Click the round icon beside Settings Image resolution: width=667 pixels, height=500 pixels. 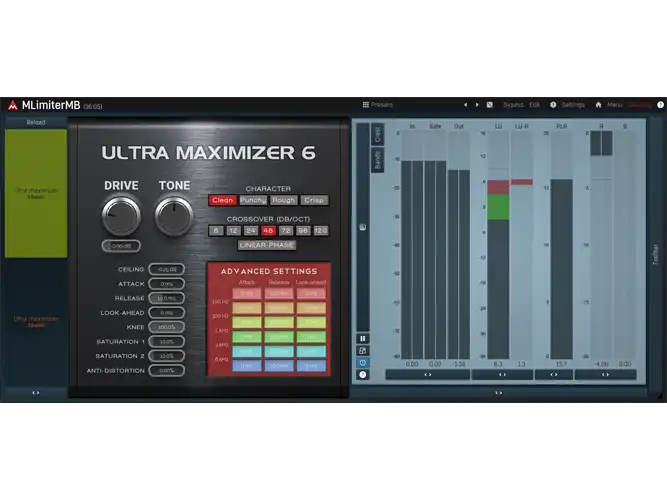point(553,105)
